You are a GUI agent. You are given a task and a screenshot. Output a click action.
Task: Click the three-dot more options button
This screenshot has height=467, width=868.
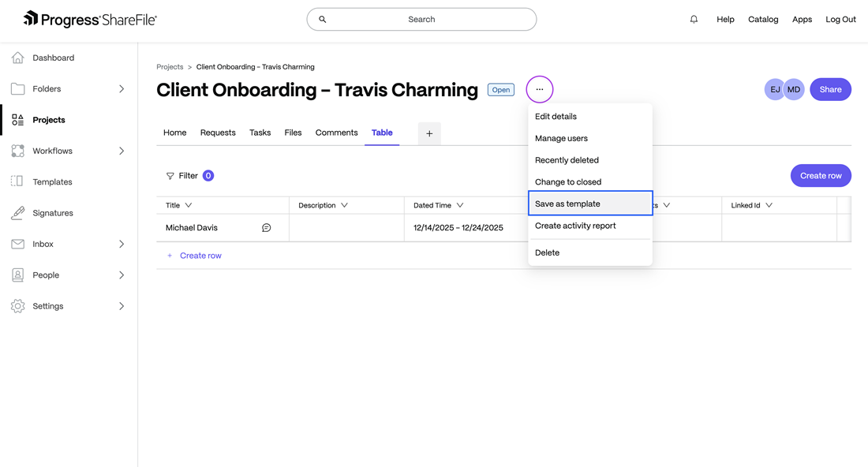[x=540, y=90]
